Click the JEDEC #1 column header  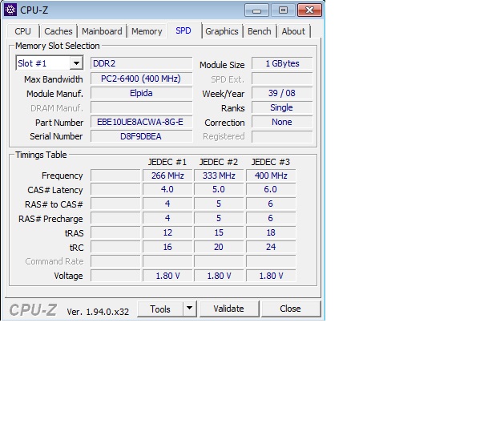tap(167, 162)
